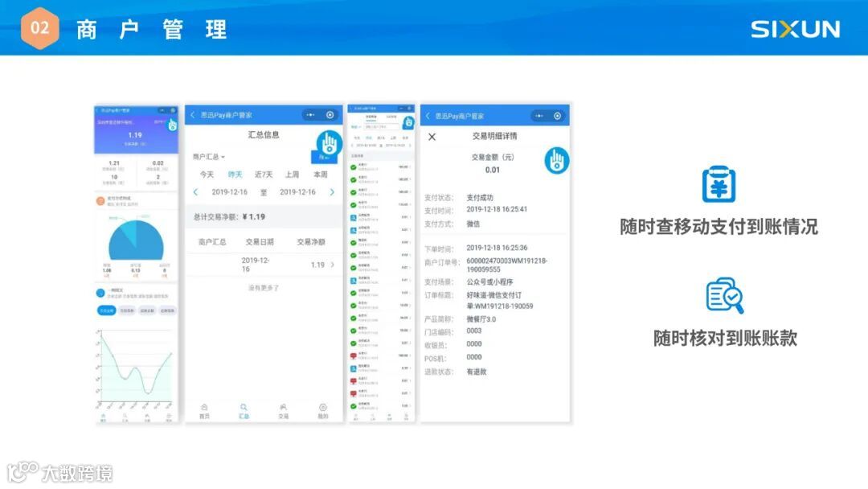This screenshot has width=868, height=489.
Task: Close the 交易明细详情 panel with X
Action: pos(432,137)
